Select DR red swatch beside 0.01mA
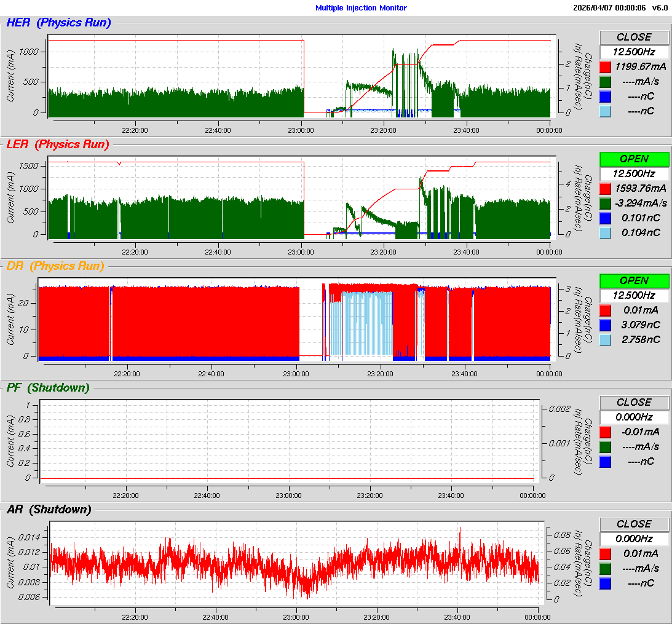The image size is (672, 624). (x=605, y=310)
